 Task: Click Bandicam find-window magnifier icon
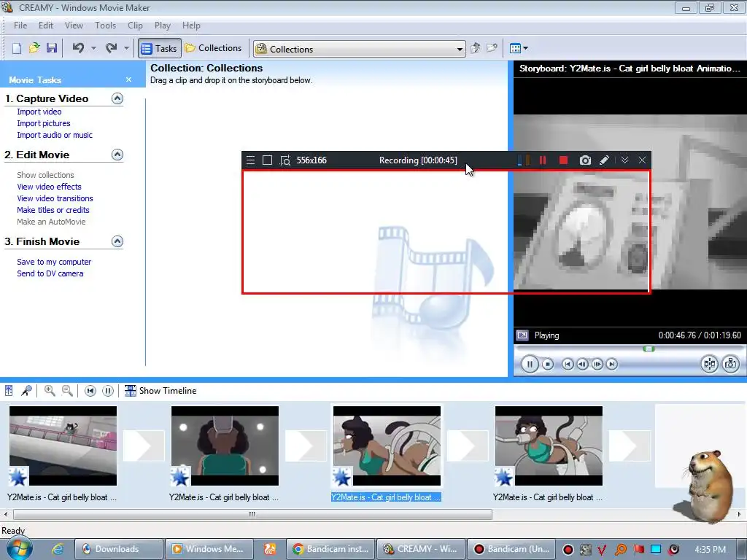[x=285, y=160]
